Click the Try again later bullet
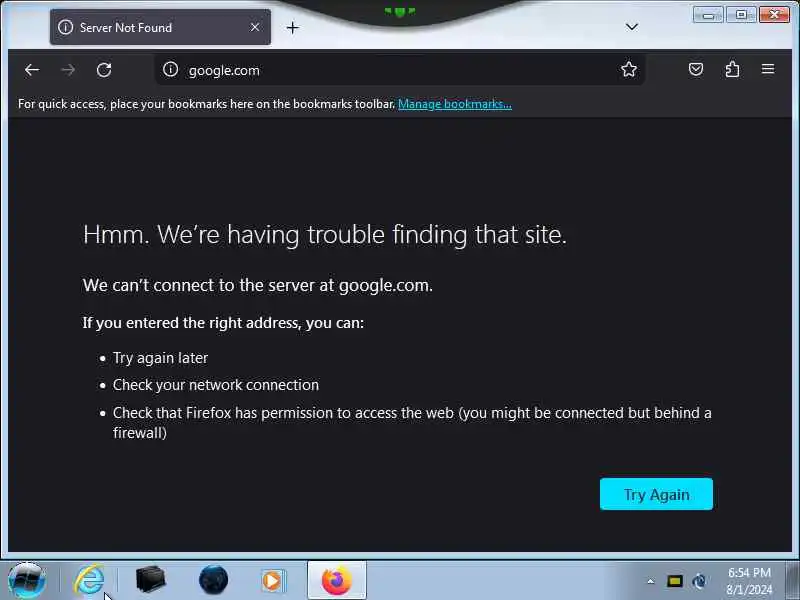Screen dimensions: 800x600 [x=160, y=358]
